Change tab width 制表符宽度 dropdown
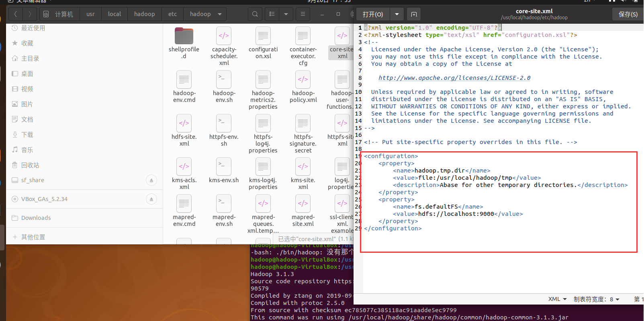The width and height of the screenshot is (644, 321). (597, 299)
